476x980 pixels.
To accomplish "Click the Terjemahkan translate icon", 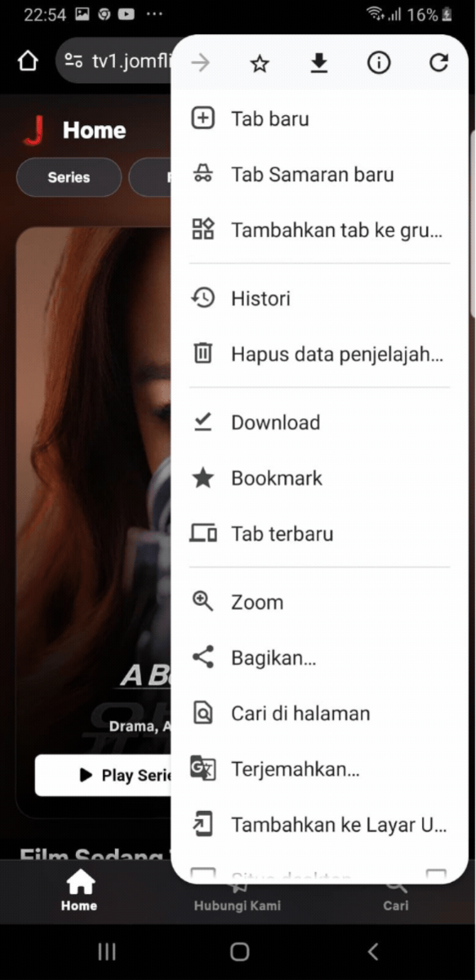I will (202, 768).
